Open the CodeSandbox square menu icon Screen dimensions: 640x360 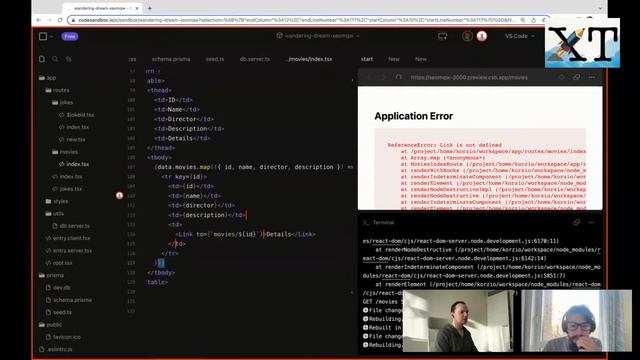pos(43,36)
